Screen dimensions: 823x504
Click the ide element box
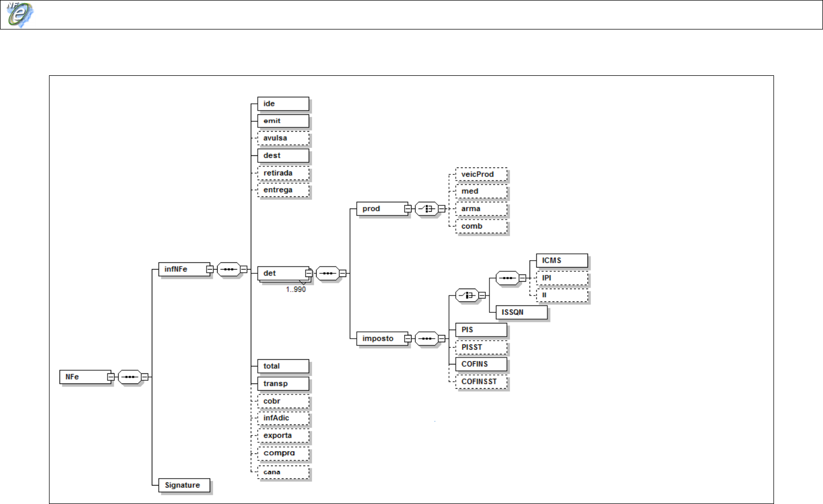(x=283, y=104)
